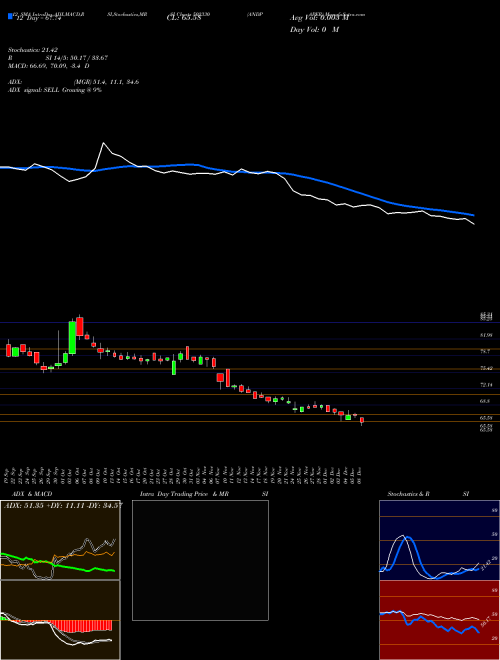Click the 'Stochastics & RSI' panel title
The width and height of the screenshot is (500, 660).
pyautogui.click(x=428, y=494)
